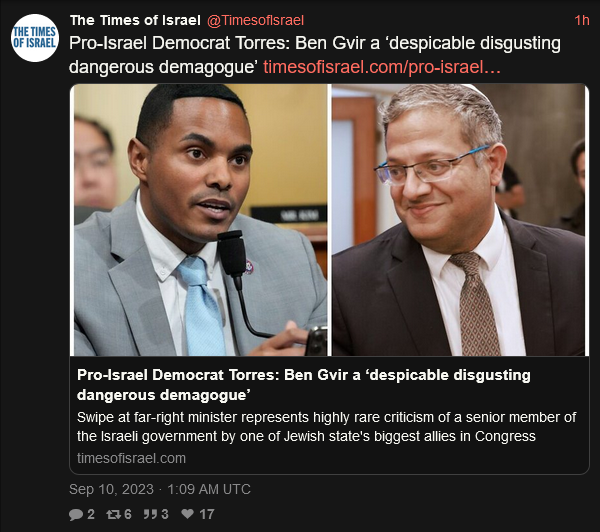Screen dimensions: 600x532
Task: Open the @TimesofIsrael handle link
Action: (255, 20)
